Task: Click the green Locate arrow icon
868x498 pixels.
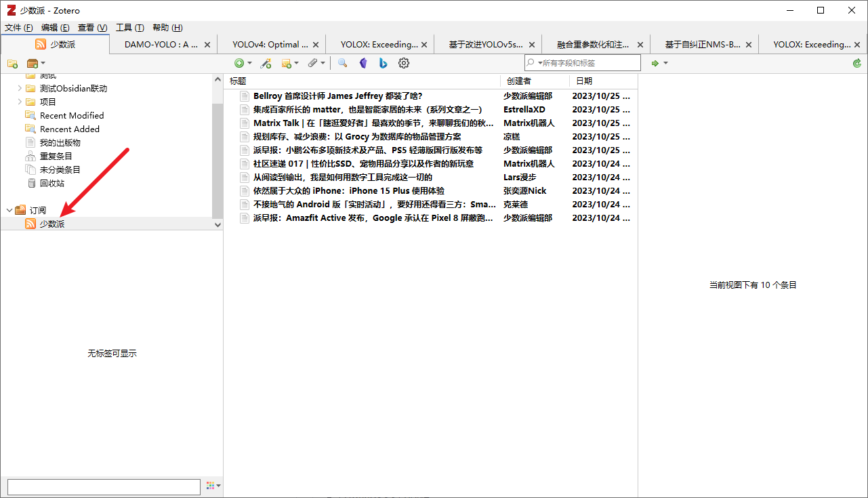Action: (x=655, y=63)
